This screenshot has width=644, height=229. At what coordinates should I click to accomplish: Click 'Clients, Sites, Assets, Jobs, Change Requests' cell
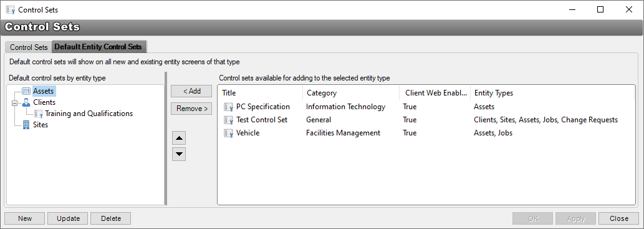(x=546, y=120)
